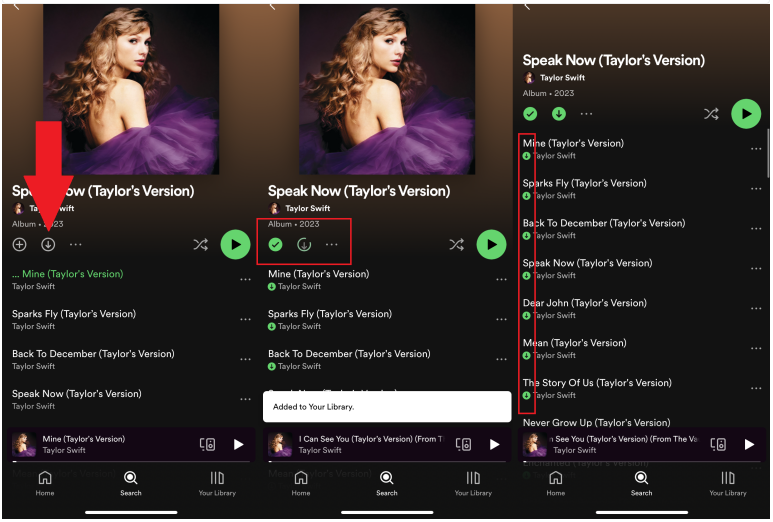Play Mine (Taylor's Version) on middle screen
This screenshot has width=773, height=522.
(x=318, y=274)
